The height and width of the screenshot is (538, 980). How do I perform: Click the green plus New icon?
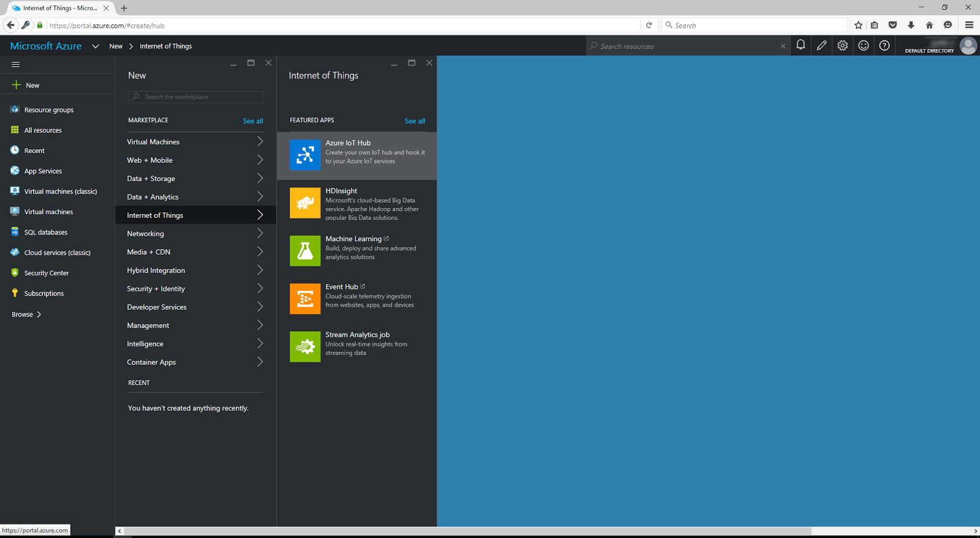tap(16, 85)
